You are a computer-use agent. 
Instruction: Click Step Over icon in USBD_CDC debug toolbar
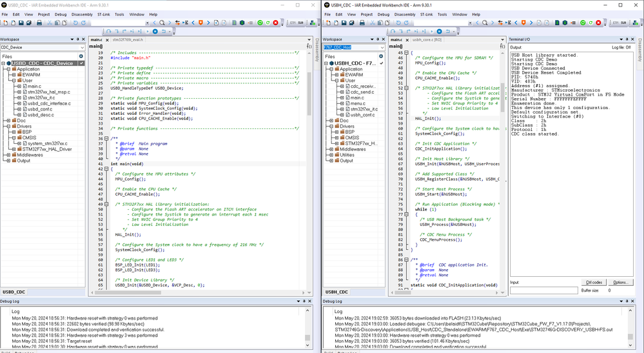point(109,31)
